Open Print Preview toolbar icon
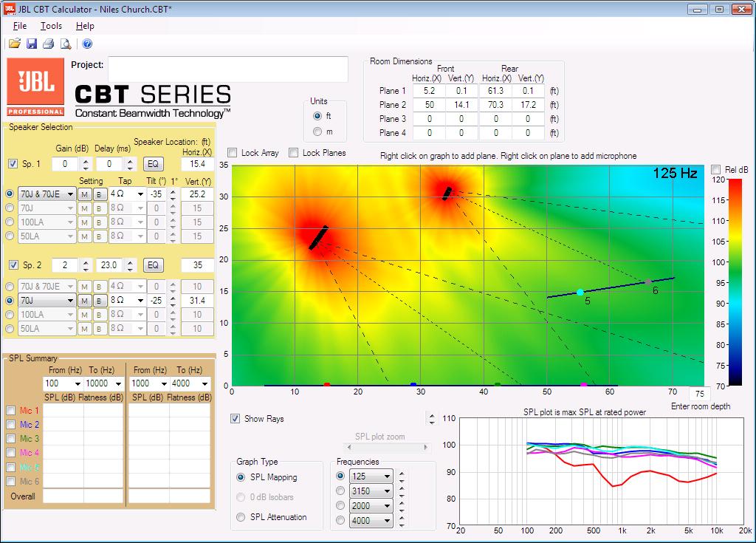 point(66,44)
